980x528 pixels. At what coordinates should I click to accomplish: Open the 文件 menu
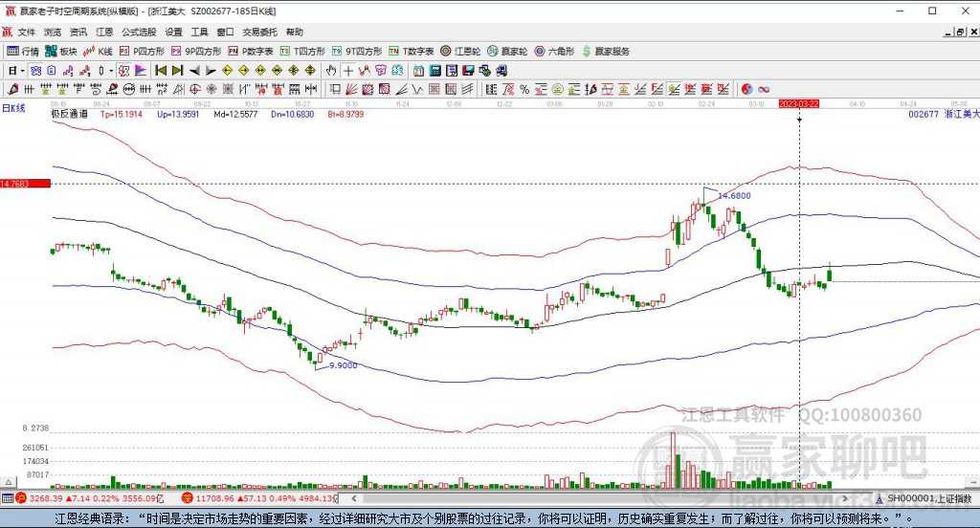26,32
